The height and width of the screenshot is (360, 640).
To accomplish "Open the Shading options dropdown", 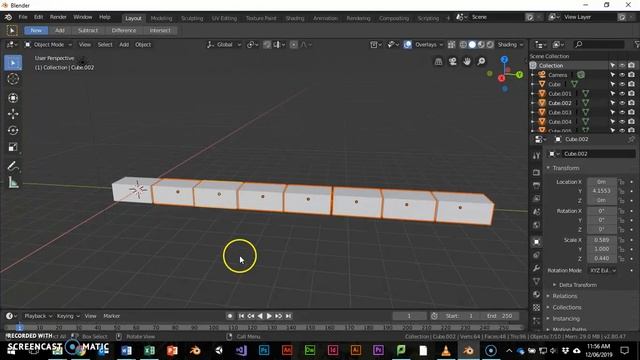I will 510,44.
